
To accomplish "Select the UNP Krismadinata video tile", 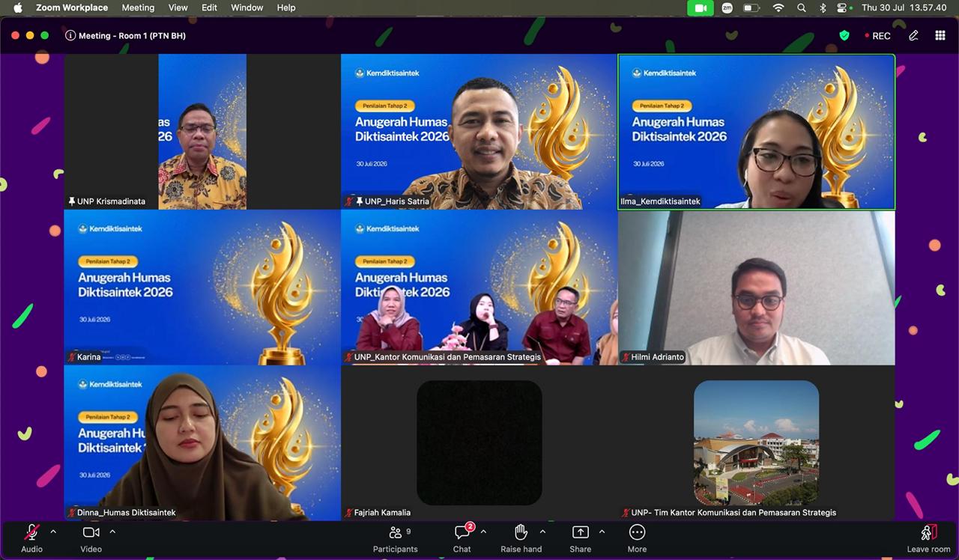I will [202, 131].
